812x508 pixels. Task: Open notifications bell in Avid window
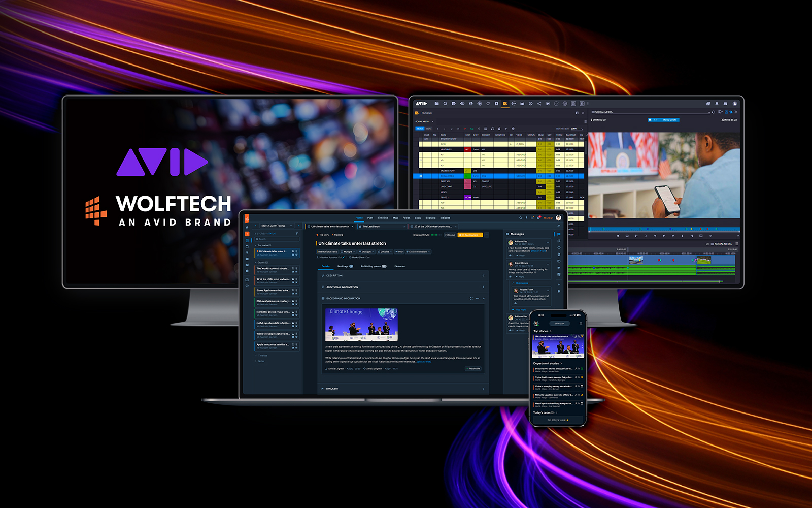click(x=717, y=104)
